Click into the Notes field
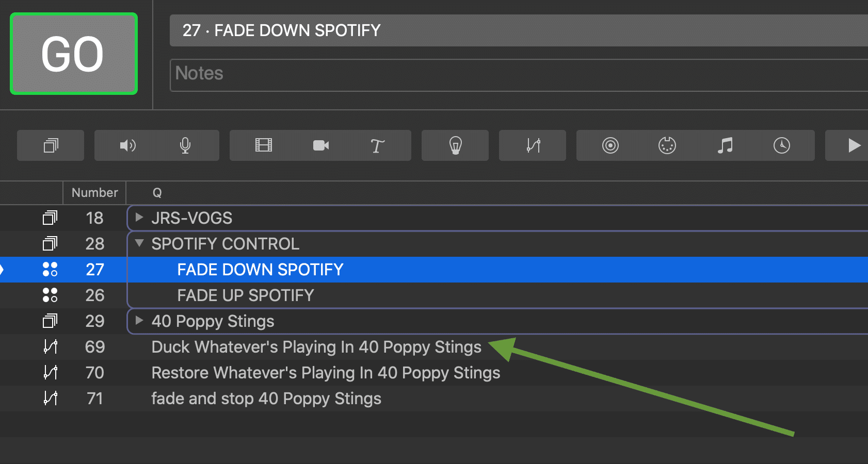This screenshot has height=464, width=868. pos(519,75)
